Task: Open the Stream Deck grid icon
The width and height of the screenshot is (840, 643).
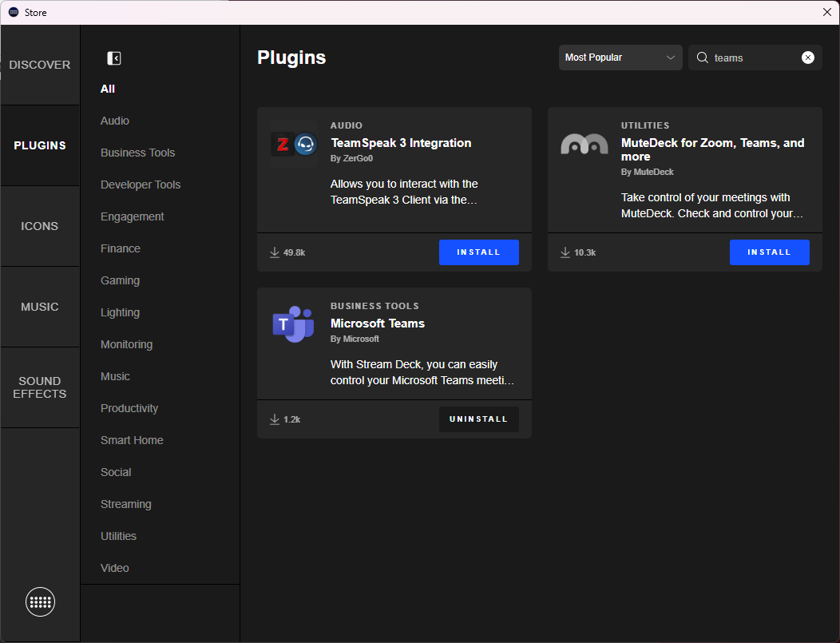Action: coord(40,601)
